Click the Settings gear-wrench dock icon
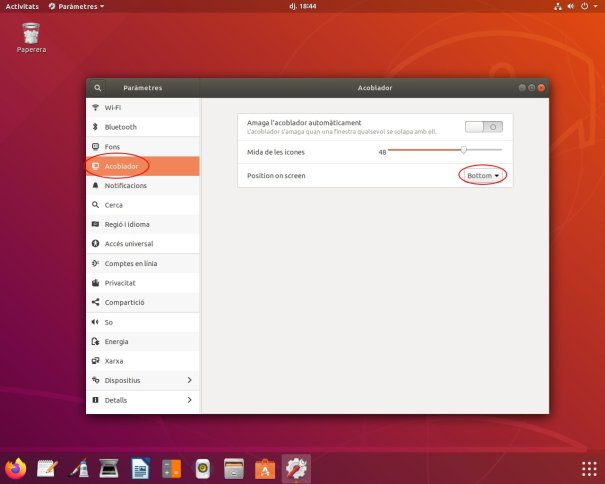 (x=296, y=469)
